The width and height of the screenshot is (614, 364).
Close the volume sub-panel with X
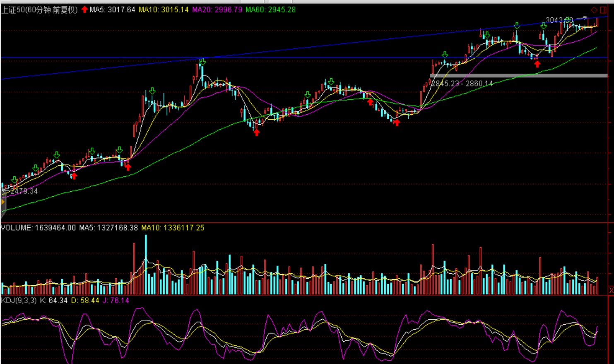tap(611, 290)
